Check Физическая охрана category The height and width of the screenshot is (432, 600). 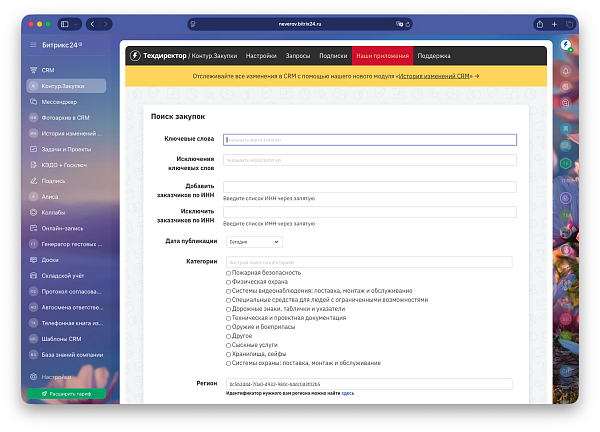tap(228, 282)
